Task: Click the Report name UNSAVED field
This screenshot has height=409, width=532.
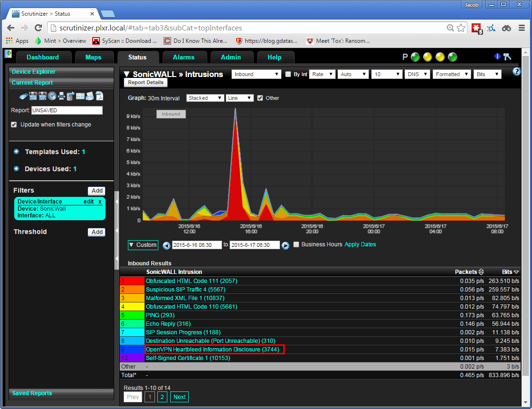Action: coord(67,110)
